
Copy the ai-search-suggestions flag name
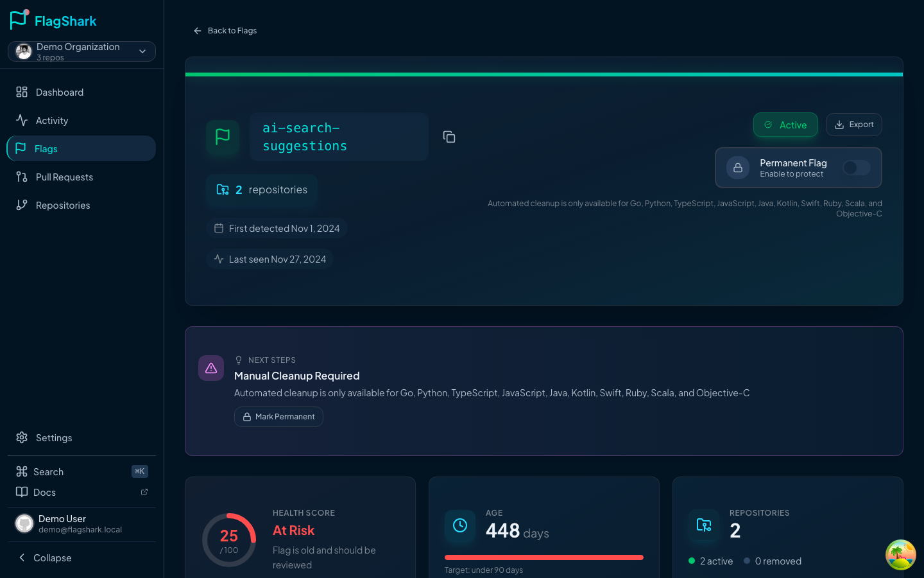449,137
